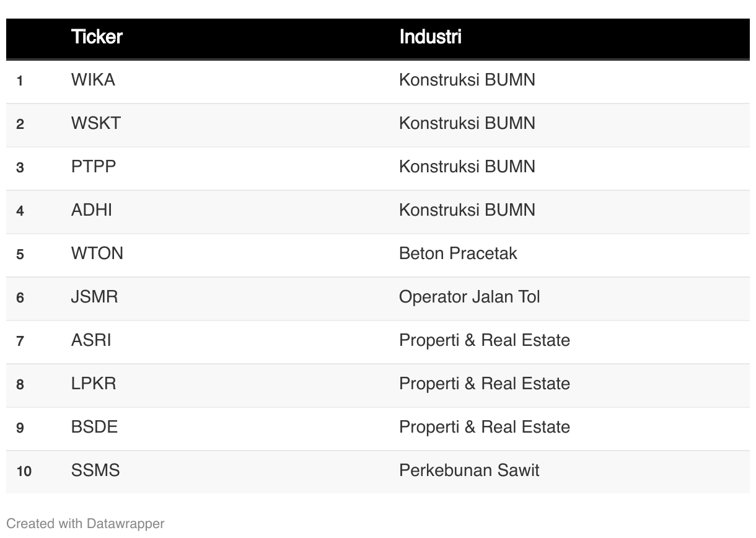Click Beton Pracetak industry cell
This screenshot has width=756, height=538.
point(458,254)
